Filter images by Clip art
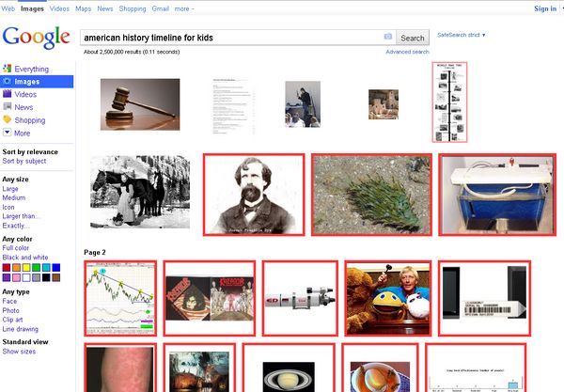This screenshot has width=564, height=392. click(x=12, y=320)
